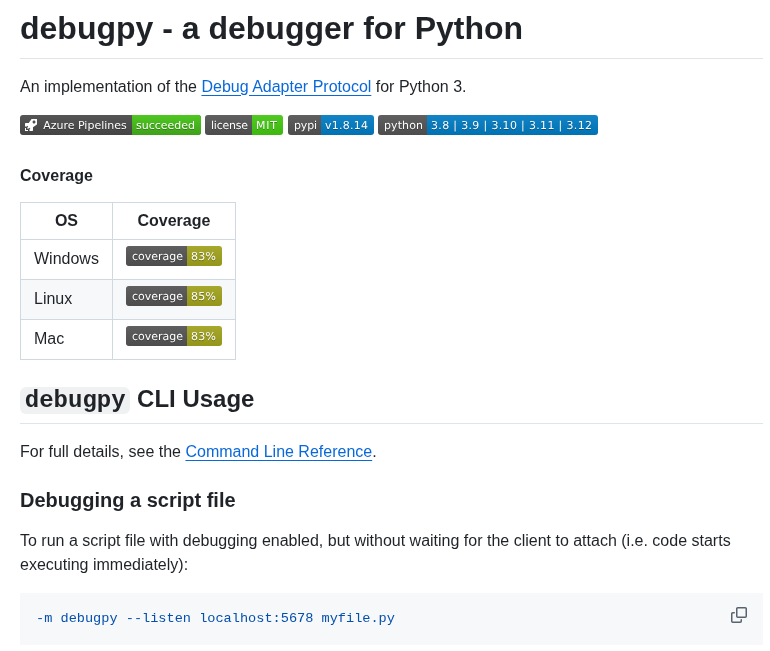The width and height of the screenshot is (770, 651).
Task: Open the Command Line Reference link
Action: tap(278, 451)
